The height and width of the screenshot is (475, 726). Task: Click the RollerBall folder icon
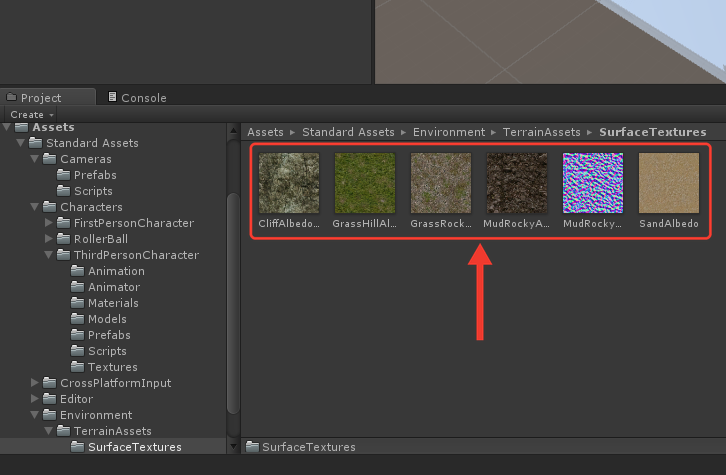tap(63, 239)
